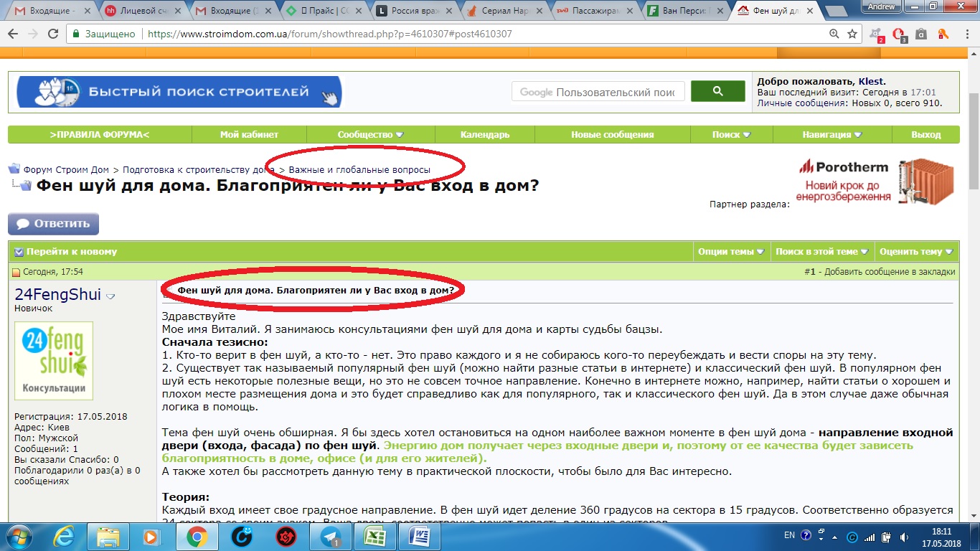980x551 pixels.
Task: Bookmark this page with the star icon
Action: coord(852,34)
